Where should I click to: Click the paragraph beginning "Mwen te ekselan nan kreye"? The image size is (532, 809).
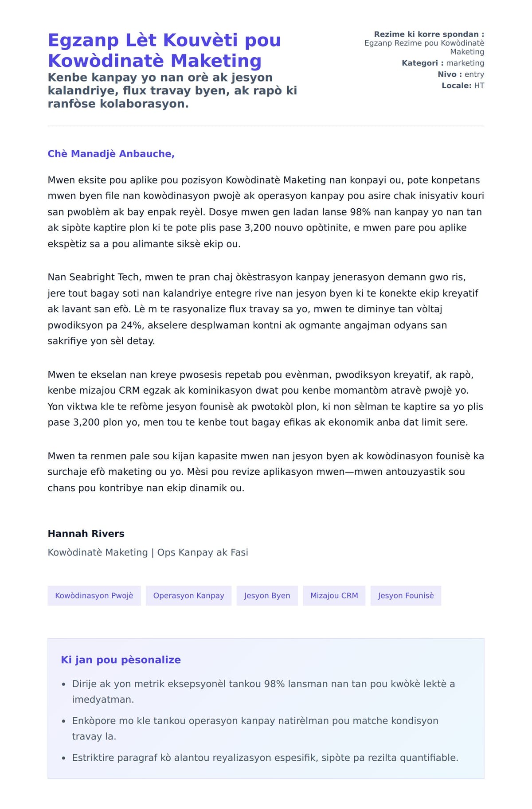pyautogui.click(x=265, y=399)
